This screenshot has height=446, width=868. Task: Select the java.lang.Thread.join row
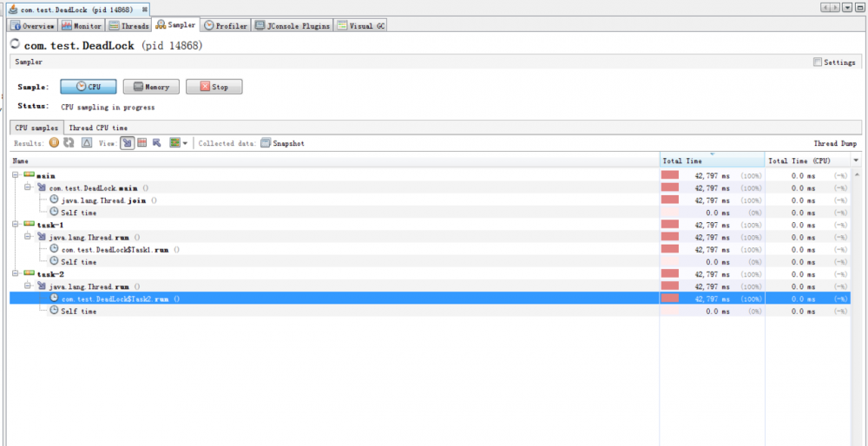(x=430, y=200)
